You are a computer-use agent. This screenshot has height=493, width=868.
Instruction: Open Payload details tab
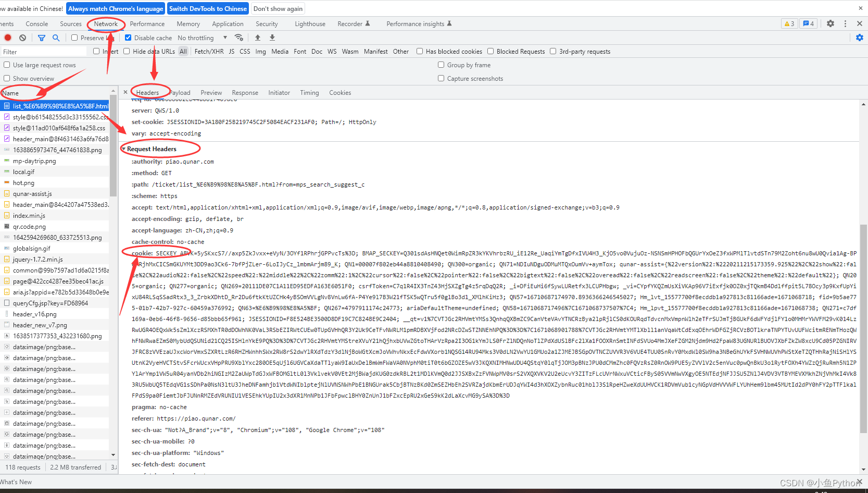coord(180,92)
